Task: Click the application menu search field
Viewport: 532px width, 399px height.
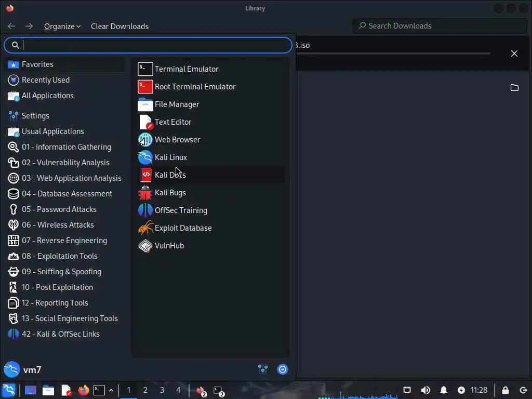Action: (148, 45)
